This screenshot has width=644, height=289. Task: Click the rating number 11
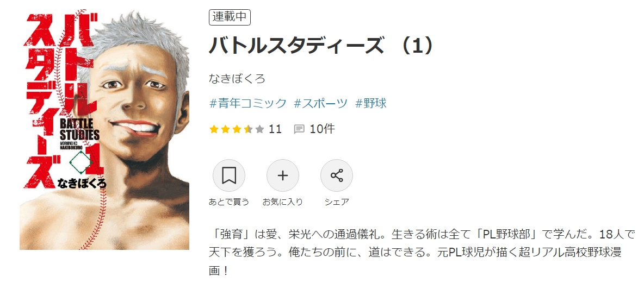(275, 129)
